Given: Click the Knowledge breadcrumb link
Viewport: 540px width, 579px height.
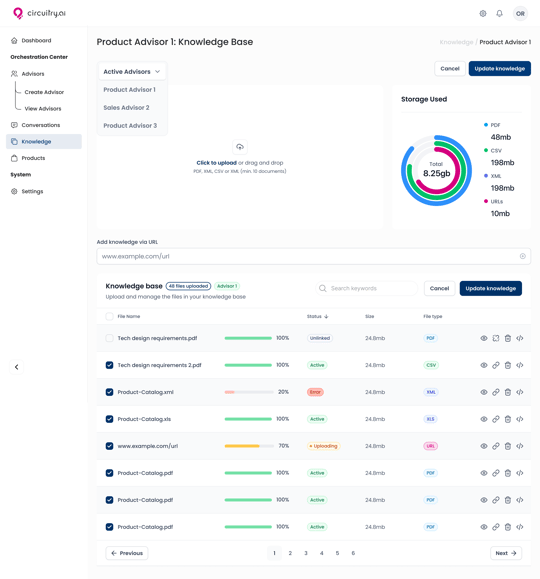Looking at the screenshot, I should (456, 42).
